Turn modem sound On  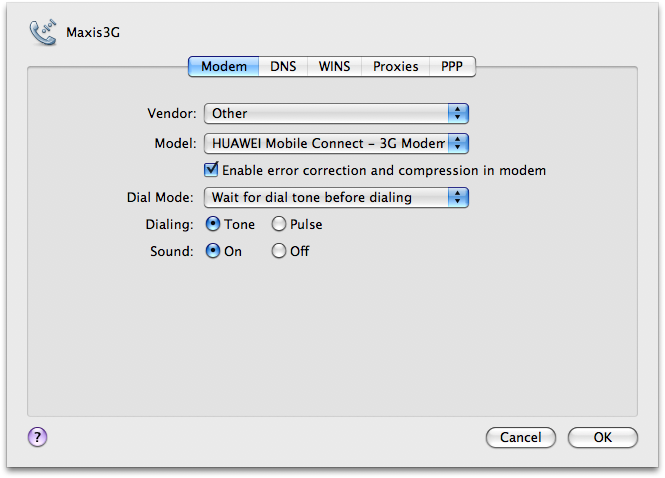[x=213, y=251]
